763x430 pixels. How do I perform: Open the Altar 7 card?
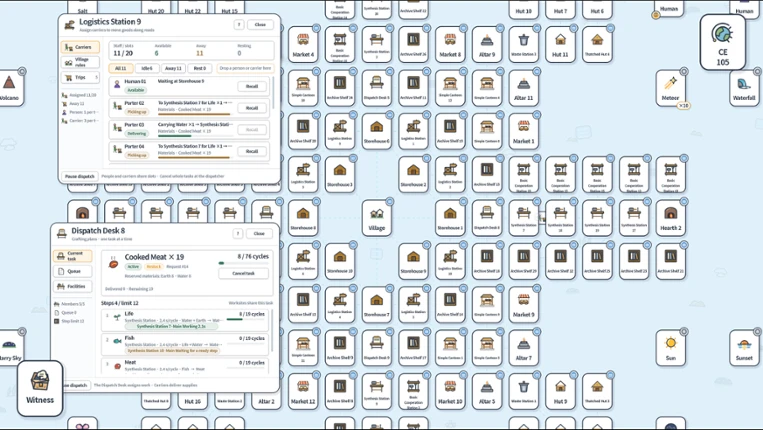point(524,348)
